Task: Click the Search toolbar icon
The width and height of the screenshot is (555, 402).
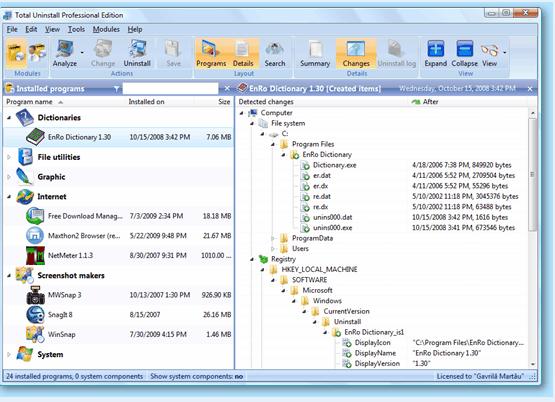Action: pos(275,53)
